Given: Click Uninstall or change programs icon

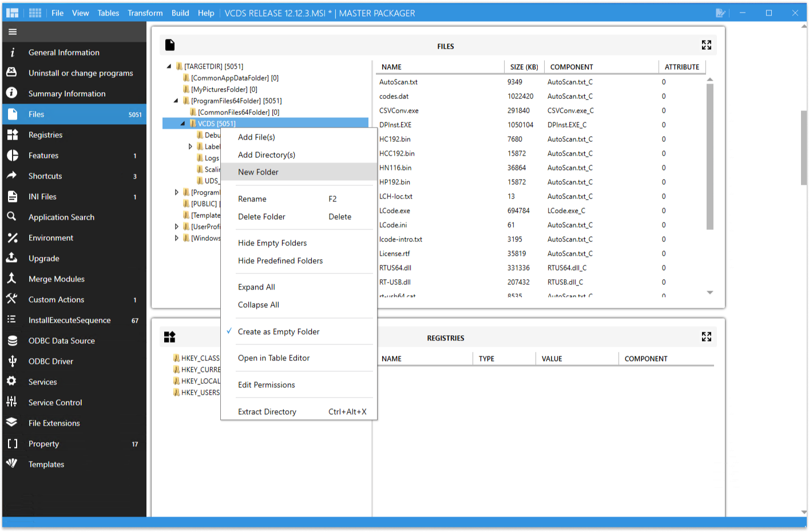Looking at the screenshot, I should [12, 73].
